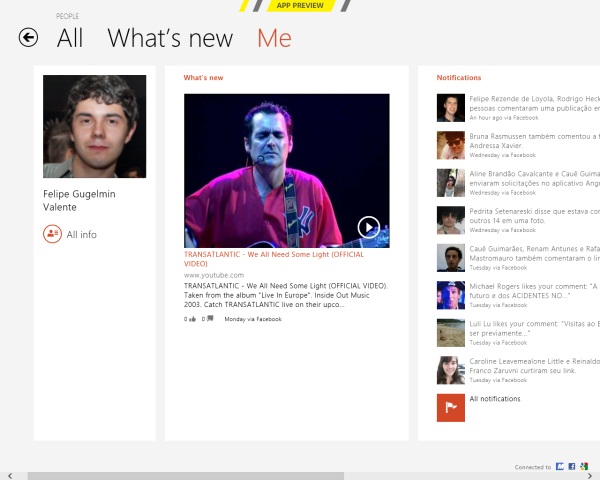
Task: Click the www.youtube.com source text
Action: coord(214,275)
